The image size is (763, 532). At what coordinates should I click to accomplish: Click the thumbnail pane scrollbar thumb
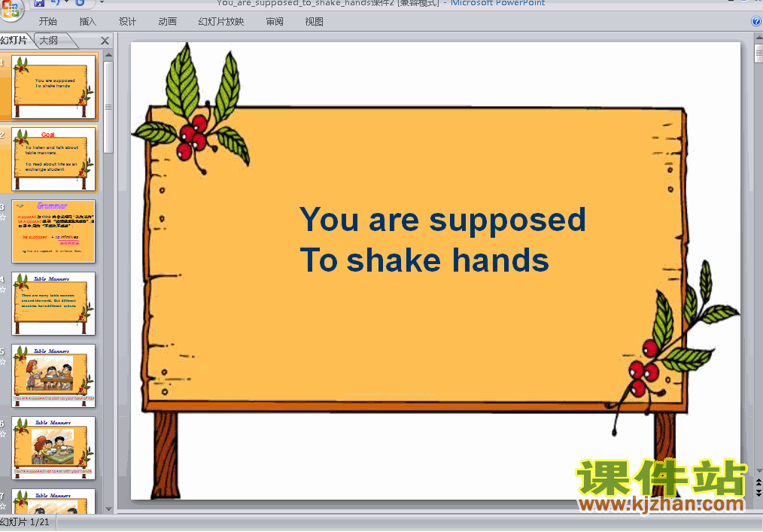coord(108,107)
